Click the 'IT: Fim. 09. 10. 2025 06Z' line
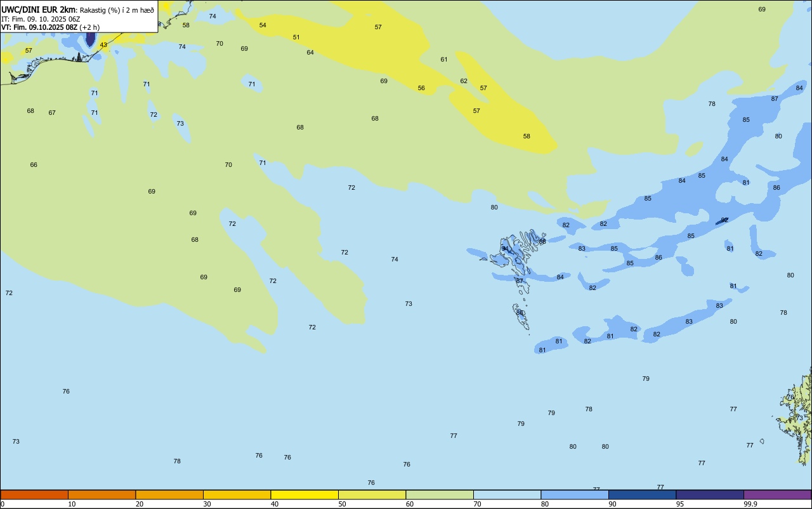 [41, 19]
